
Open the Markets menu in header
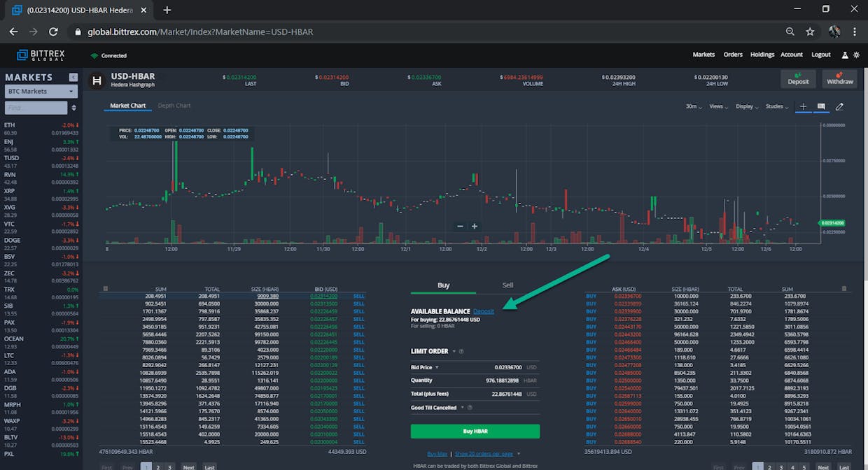[703, 55]
